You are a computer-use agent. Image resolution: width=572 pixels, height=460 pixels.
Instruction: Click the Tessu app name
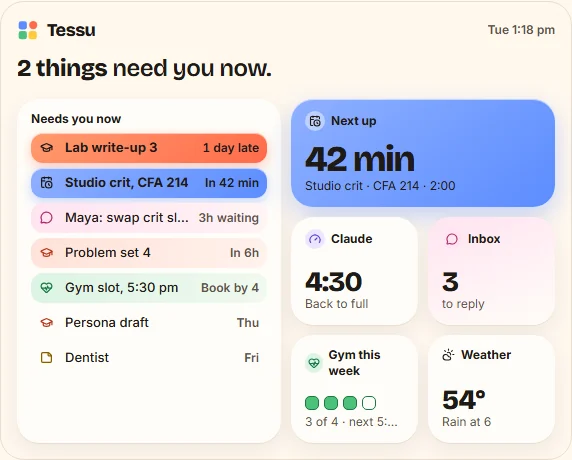[71, 30]
